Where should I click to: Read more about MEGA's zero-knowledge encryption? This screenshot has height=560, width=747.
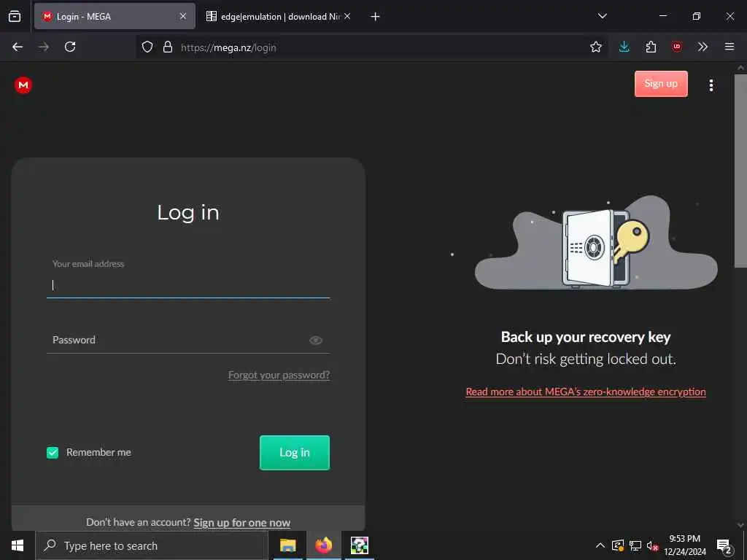tap(586, 392)
